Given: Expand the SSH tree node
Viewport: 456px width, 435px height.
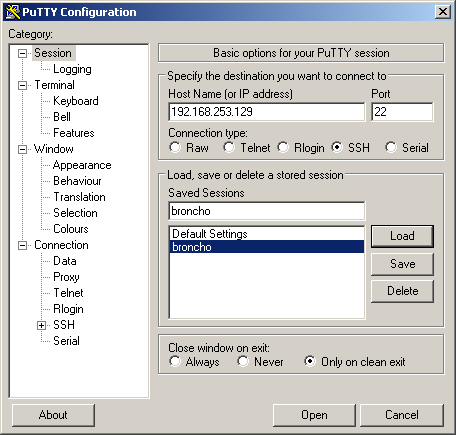Looking at the screenshot, I should [41, 325].
